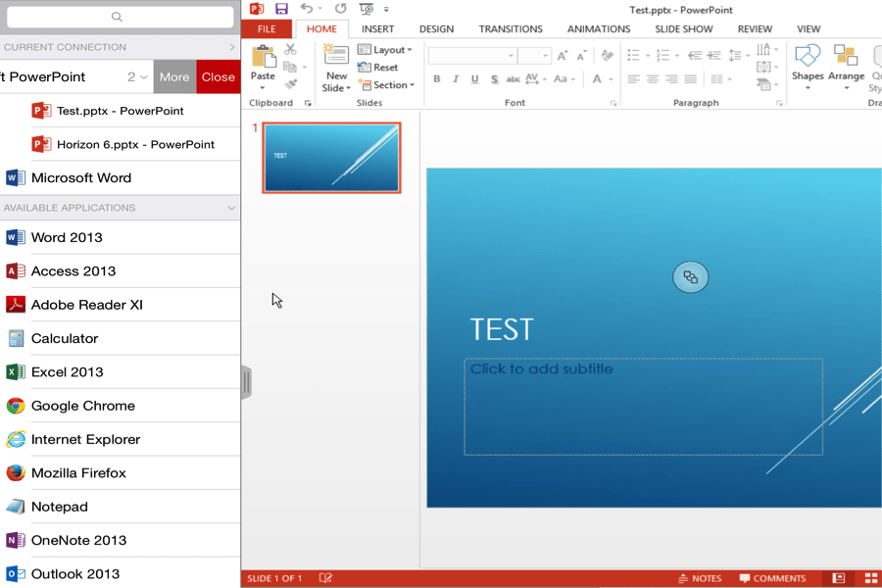882x588 pixels.
Task: Tap the floating circular overlay button on slide
Action: coord(691,277)
